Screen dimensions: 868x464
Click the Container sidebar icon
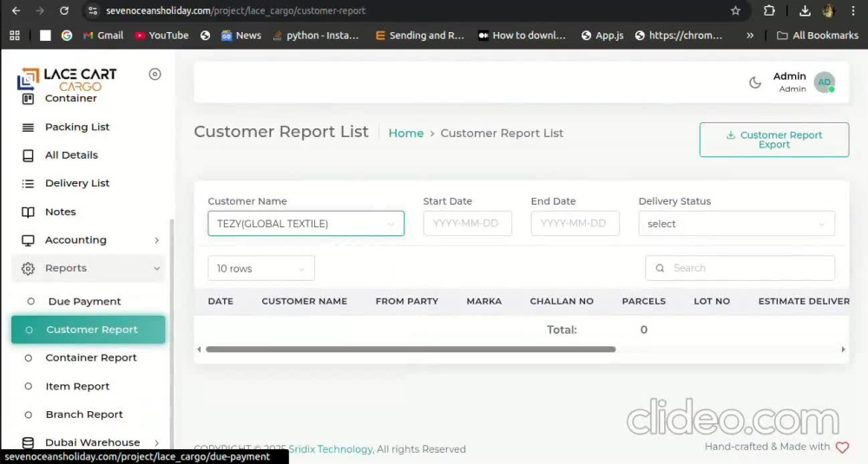pos(28,99)
